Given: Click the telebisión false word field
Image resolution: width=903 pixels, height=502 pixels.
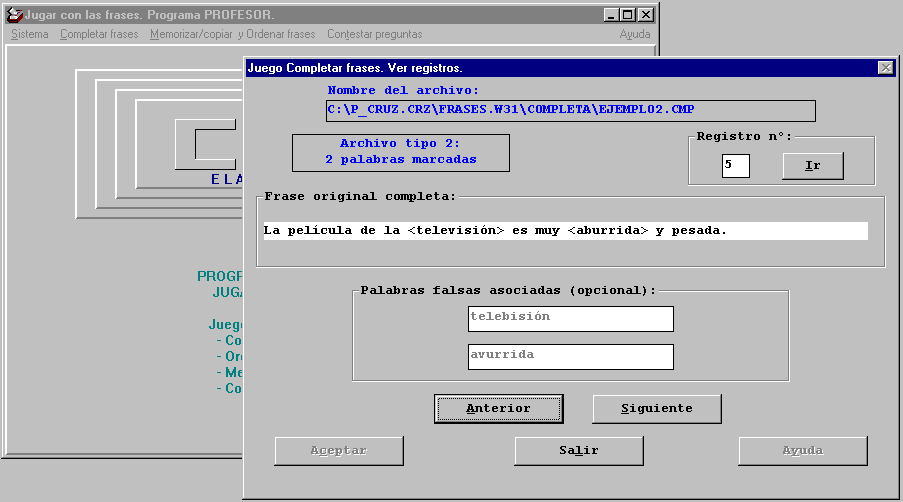Looking at the screenshot, I should 570,318.
